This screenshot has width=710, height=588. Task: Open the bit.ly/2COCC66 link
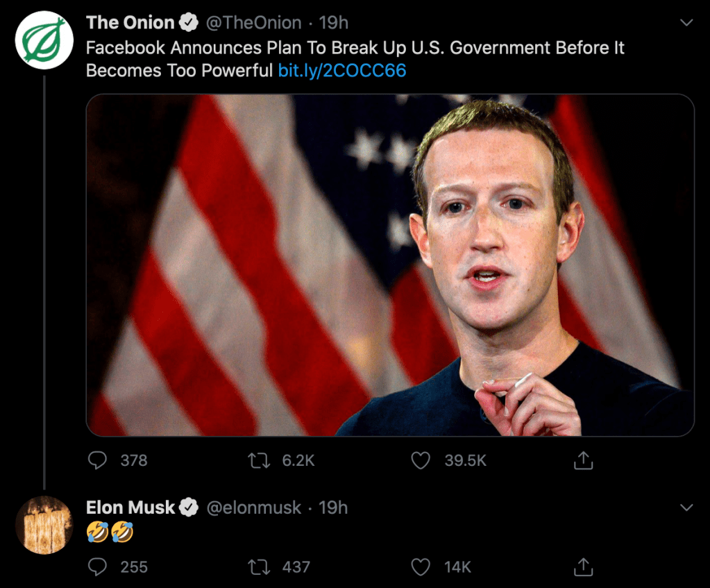pyautogui.click(x=341, y=70)
